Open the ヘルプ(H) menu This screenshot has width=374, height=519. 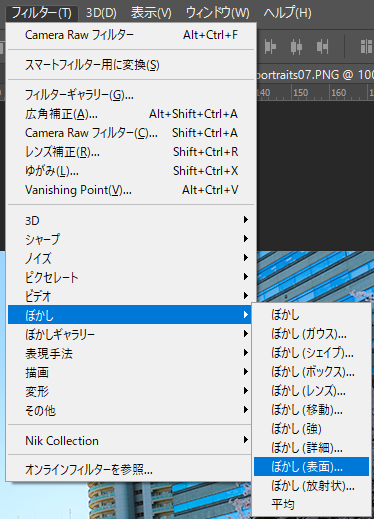pyautogui.click(x=287, y=13)
